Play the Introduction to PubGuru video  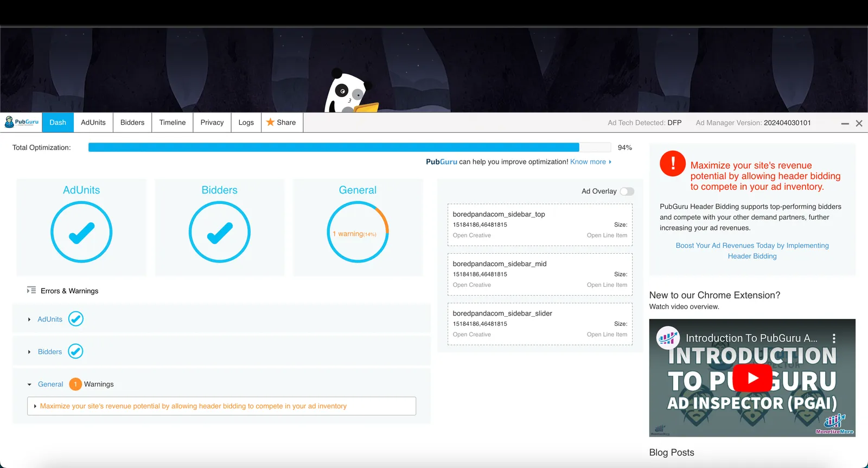pyautogui.click(x=752, y=377)
